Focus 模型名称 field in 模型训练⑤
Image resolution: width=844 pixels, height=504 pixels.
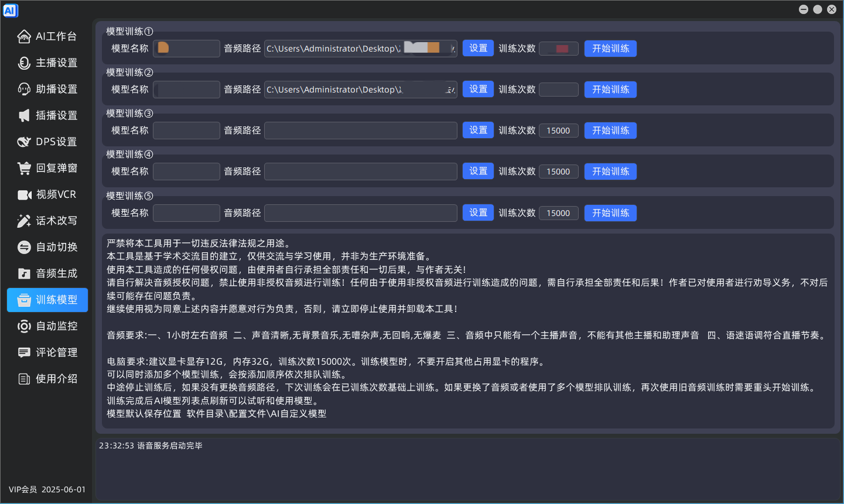186,213
